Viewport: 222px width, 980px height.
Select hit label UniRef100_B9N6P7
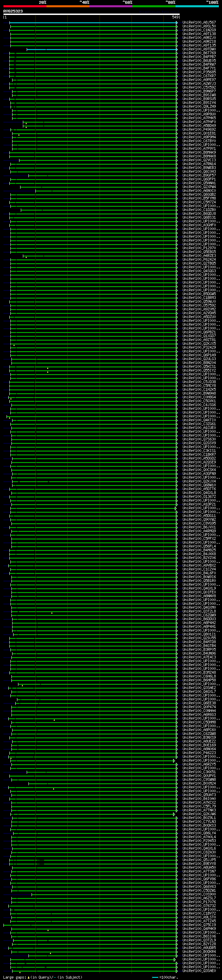[199, 91]
